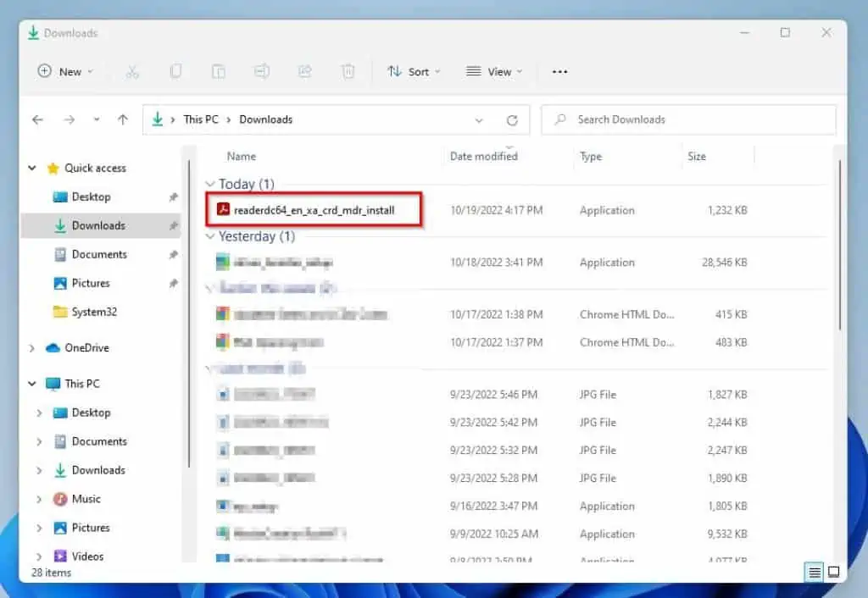
Task: Toggle details view in the status bar
Action: click(x=813, y=573)
